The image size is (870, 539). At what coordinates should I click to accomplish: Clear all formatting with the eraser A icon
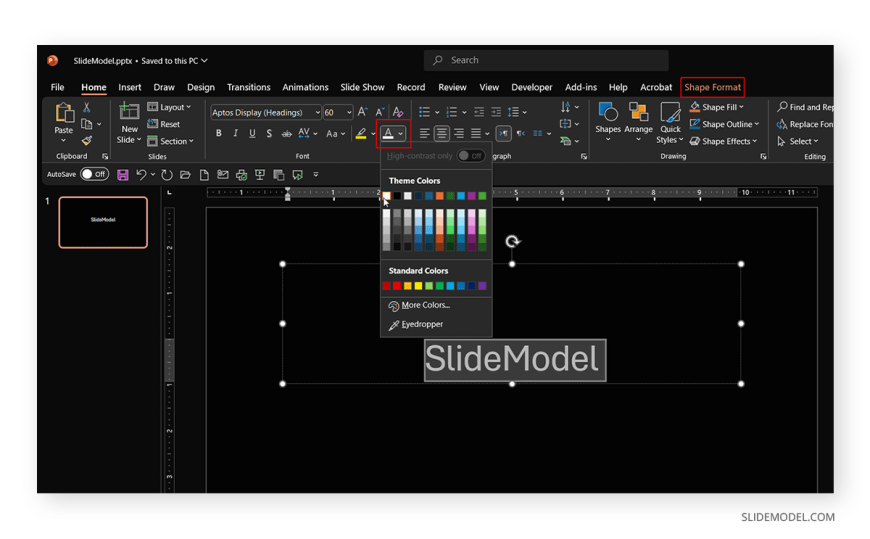tap(398, 112)
